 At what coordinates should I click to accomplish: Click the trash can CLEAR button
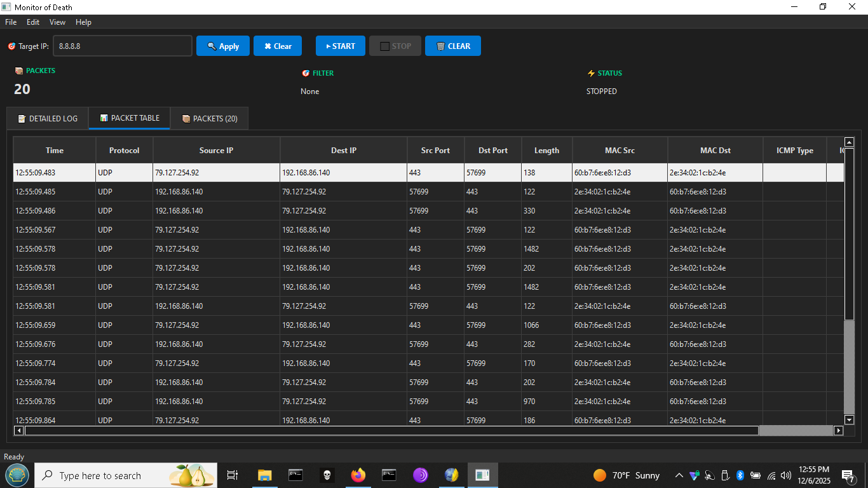(x=452, y=46)
